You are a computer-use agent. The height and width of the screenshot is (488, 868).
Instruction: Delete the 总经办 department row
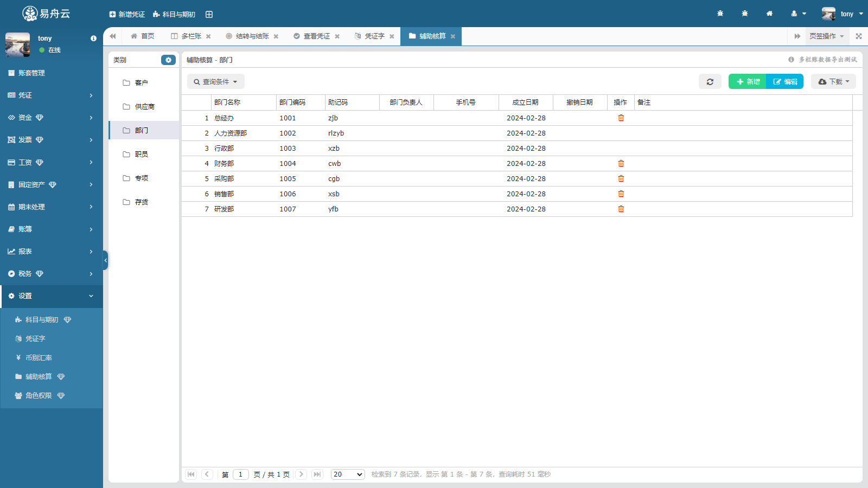[621, 118]
